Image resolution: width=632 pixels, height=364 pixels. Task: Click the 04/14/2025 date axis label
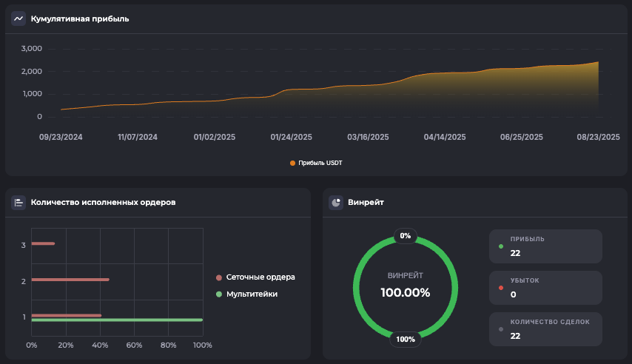point(445,138)
